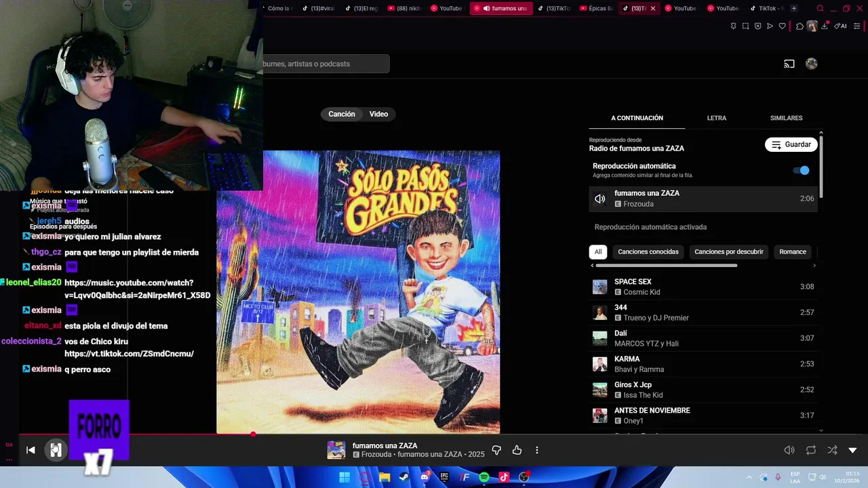Image resolution: width=868 pixels, height=488 pixels.
Task: Select the Canciones por descubrir filter chip
Action: point(729,251)
